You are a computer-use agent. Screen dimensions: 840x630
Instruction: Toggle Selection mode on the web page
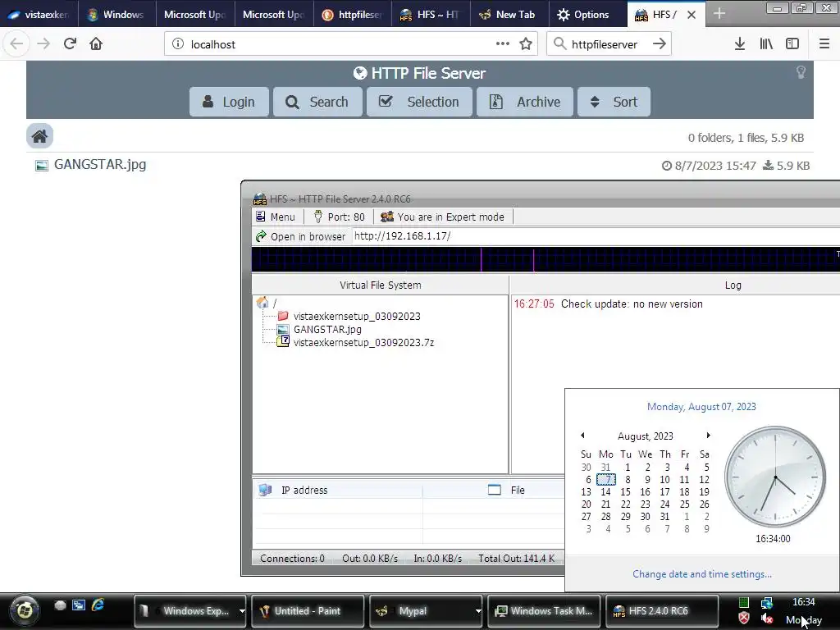[419, 102]
